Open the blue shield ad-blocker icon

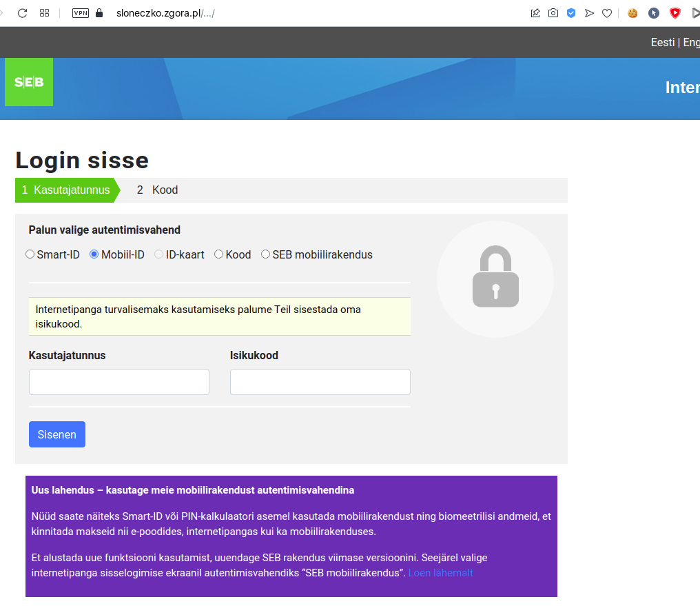click(x=571, y=13)
